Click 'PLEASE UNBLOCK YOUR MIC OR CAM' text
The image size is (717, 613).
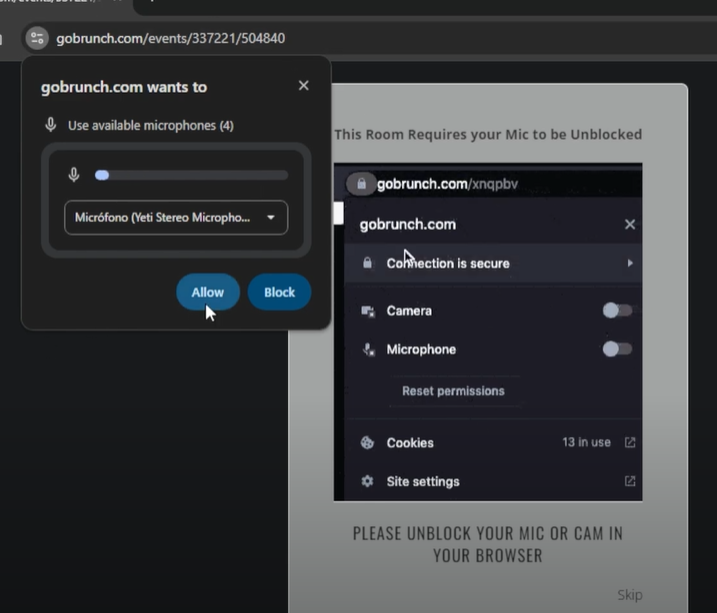(488, 544)
